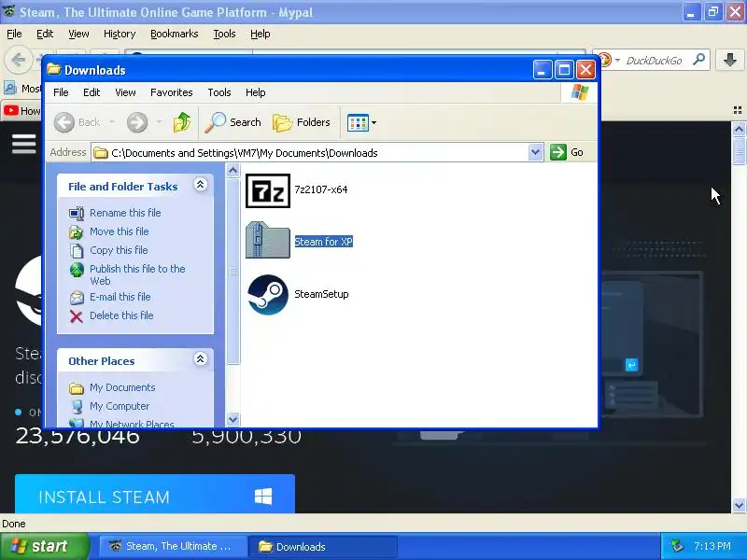This screenshot has width=747, height=560.
Task: Collapse the File and Folder Tasks panel
Action: 201,185
